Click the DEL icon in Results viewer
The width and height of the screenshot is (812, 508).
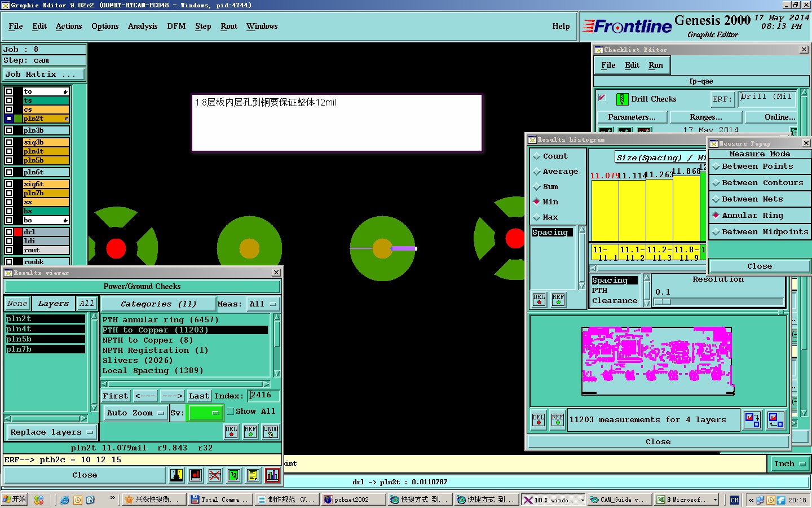click(x=231, y=432)
